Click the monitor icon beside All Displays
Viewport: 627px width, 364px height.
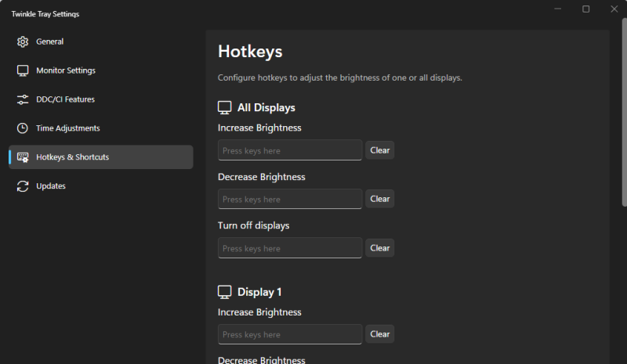225,107
